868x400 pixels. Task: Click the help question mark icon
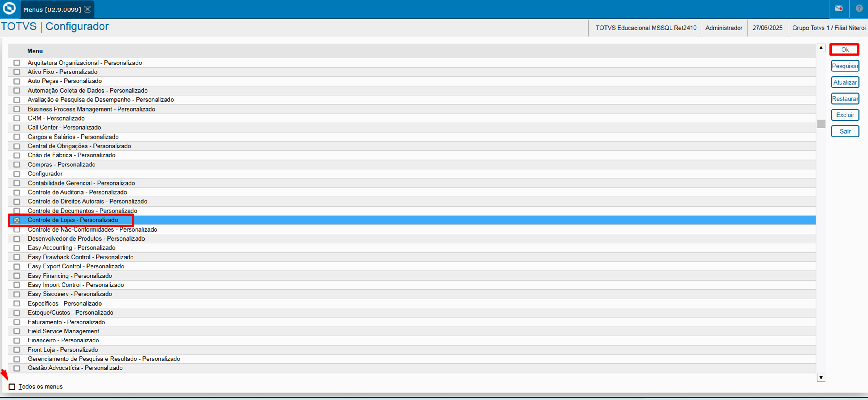point(859,8)
